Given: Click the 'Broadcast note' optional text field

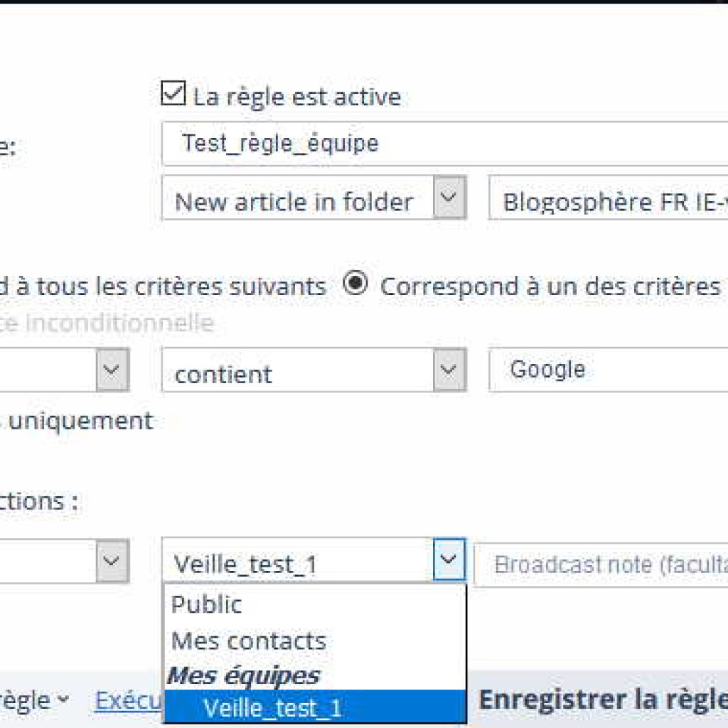Looking at the screenshot, I should 601,564.
